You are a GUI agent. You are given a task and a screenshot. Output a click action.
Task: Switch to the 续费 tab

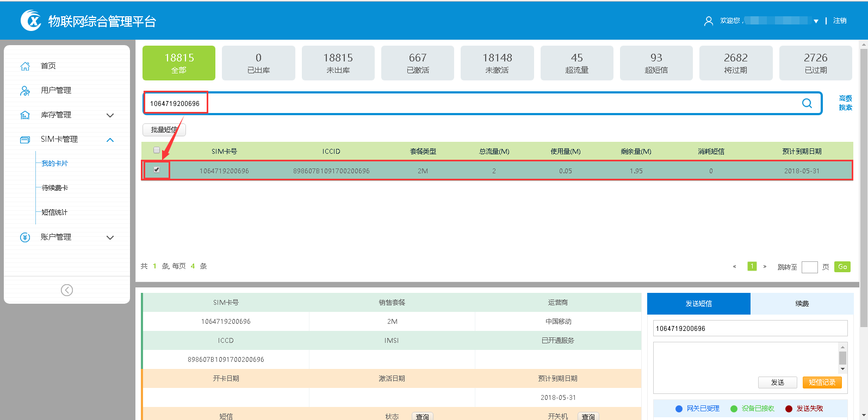[802, 304]
